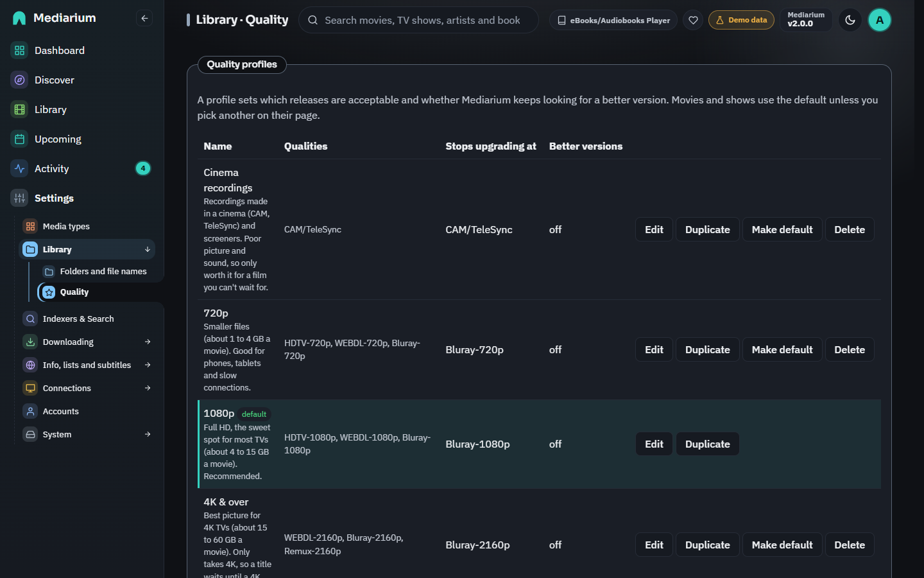Click the 'default' tag beside 1080p
924x578 pixels.
tap(254, 414)
